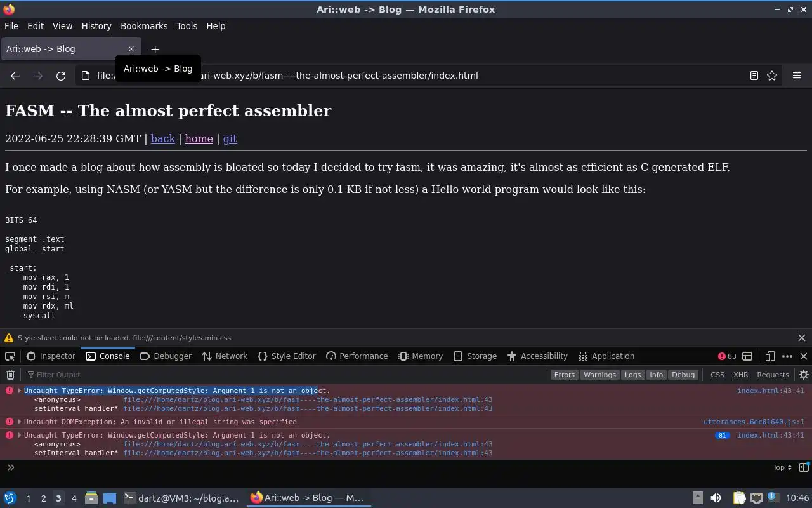The height and width of the screenshot is (508, 812).
Task: Toggle the Errors filter in console
Action: point(564,375)
